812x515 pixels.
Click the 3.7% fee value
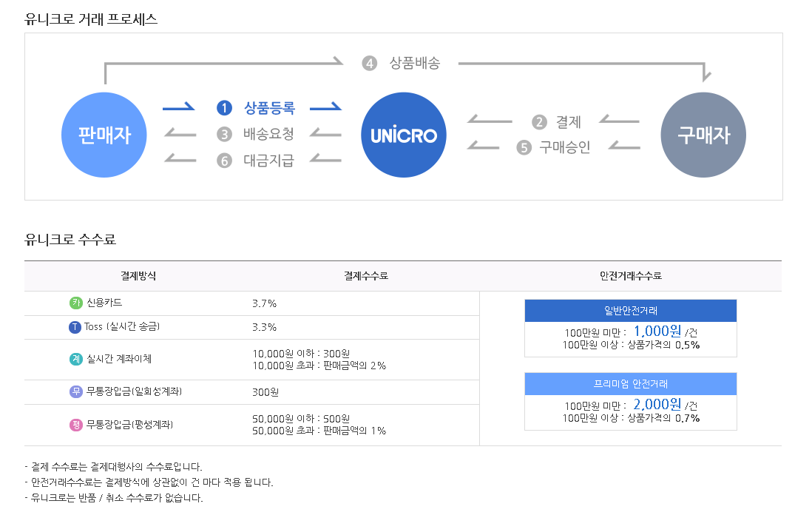coord(265,303)
